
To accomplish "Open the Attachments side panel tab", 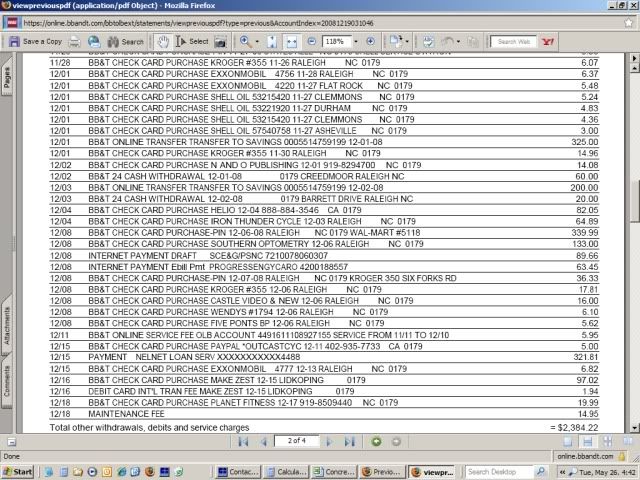I will click(x=7, y=327).
